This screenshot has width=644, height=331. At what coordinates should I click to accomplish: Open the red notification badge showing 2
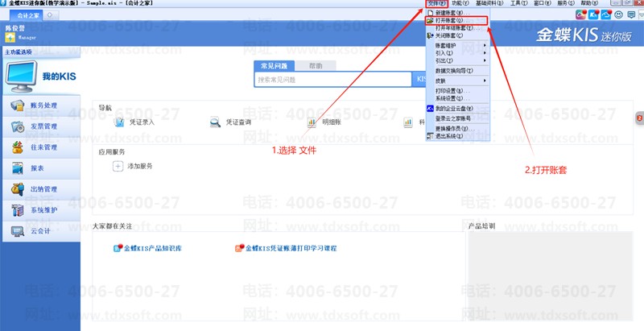click(639, 118)
